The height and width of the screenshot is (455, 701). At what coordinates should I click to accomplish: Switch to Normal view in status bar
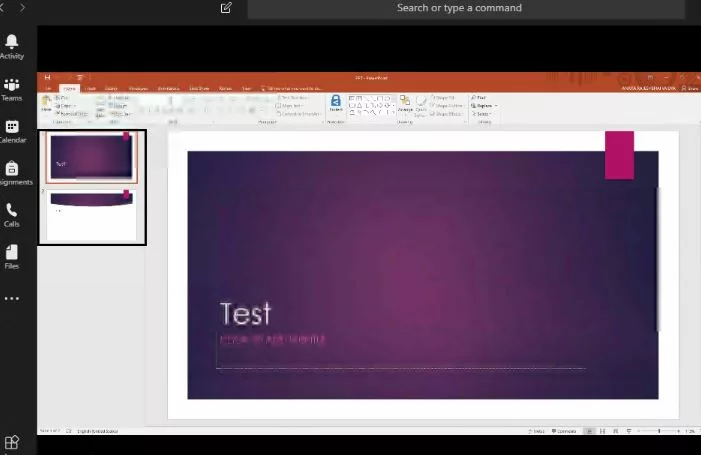click(x=589, y=431)
